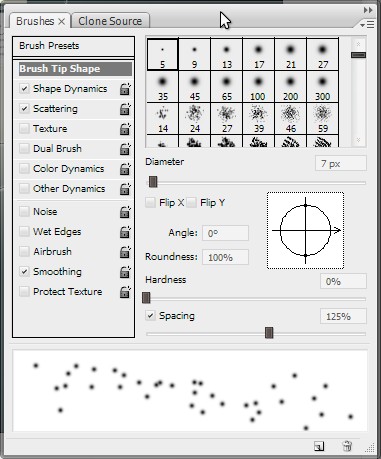Click the Diameter slider handle
The image size is (381, 459).
[153, 182]
